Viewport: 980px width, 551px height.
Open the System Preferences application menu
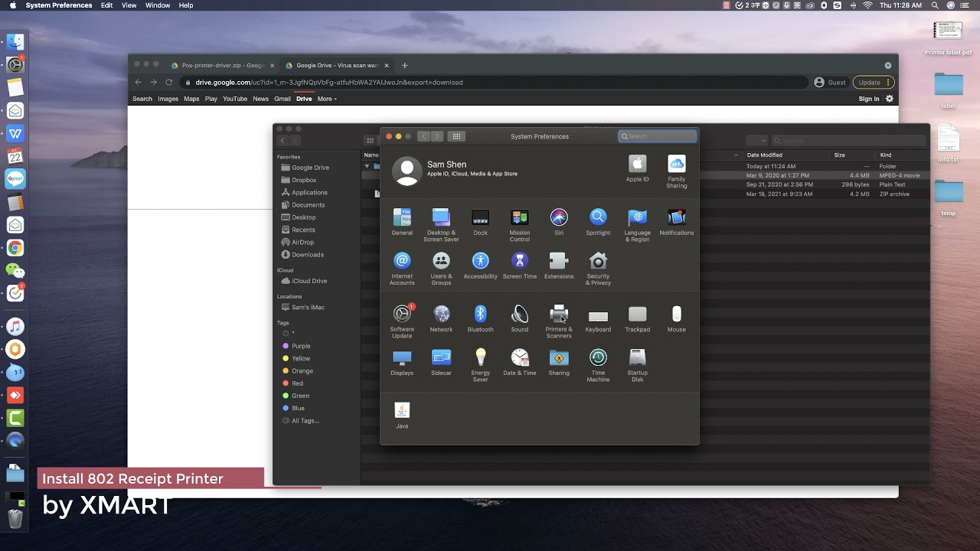tap(59, 5)
